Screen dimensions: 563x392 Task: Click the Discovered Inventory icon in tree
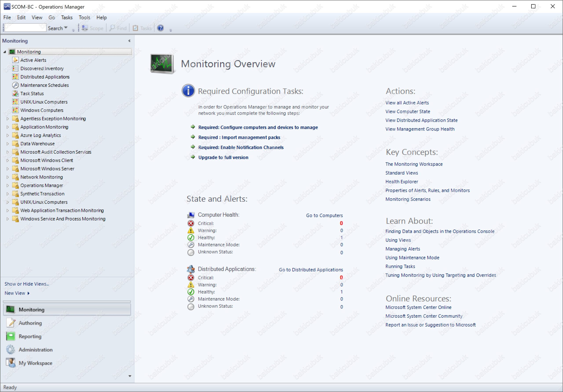pyautogui.click(x=15, y=68)
